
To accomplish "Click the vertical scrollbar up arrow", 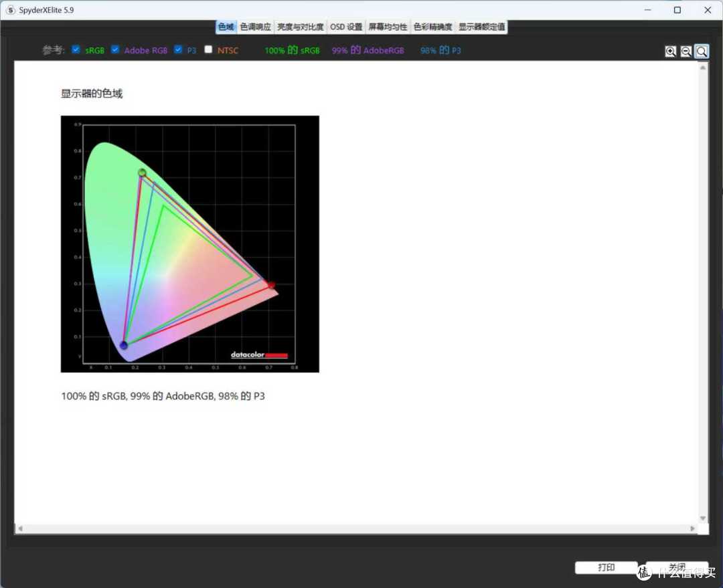I will (703, 68).
